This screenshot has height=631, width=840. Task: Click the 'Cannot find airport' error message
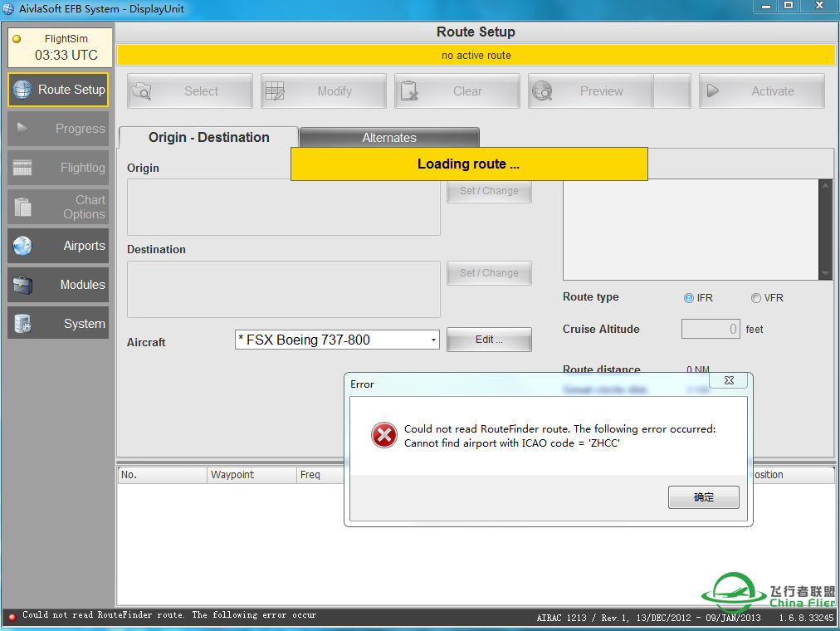[x=512, y=443]
